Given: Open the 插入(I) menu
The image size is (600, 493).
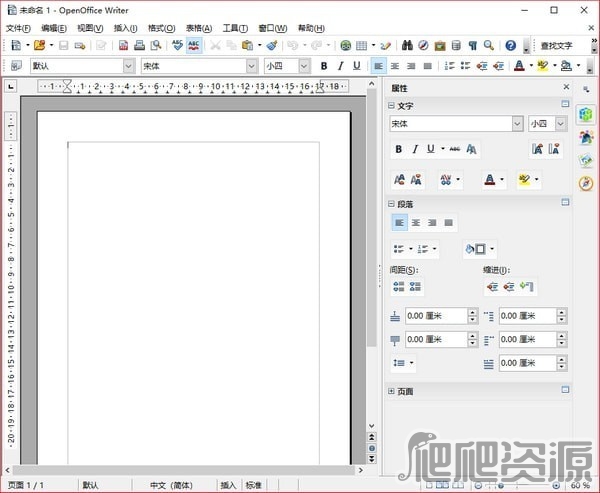Looking at the screenshot, I should [x=126, y=28].
